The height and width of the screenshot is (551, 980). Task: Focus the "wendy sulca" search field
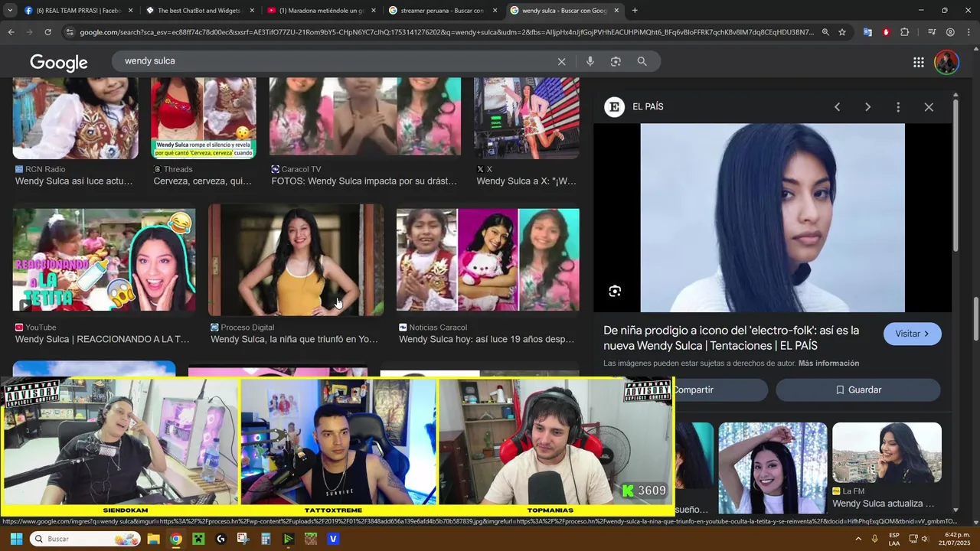[x=337, y=61]
